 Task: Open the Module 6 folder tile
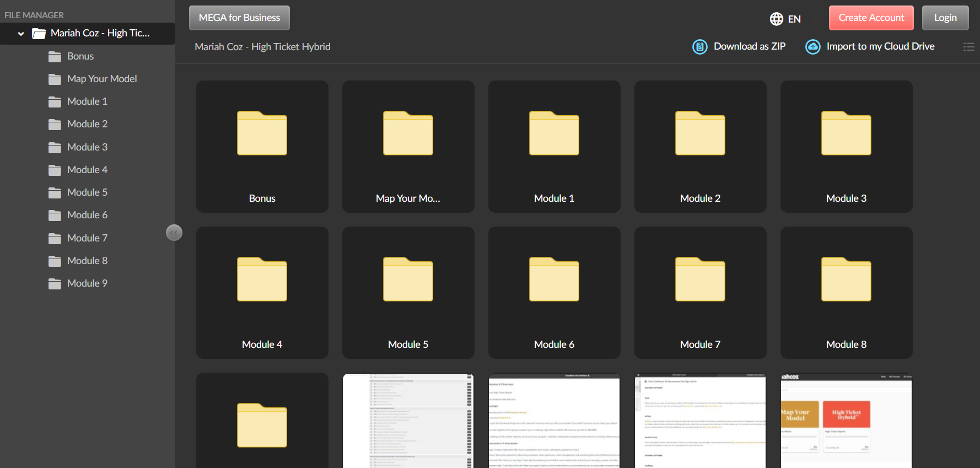click(x=554, y=293)
